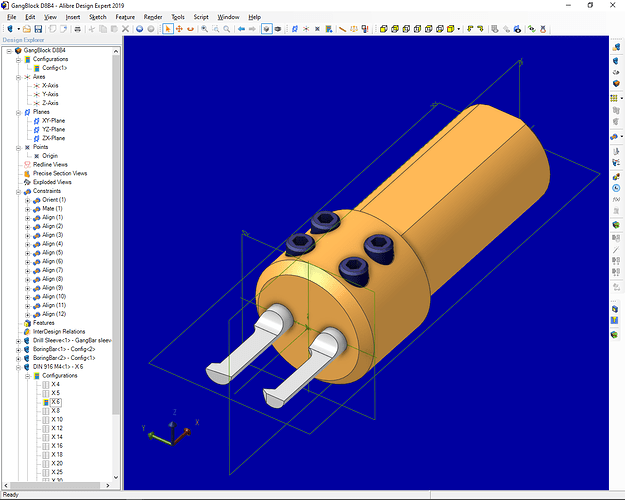
Task: Collapse the GangBlock D884 root node
Action: [9, 51]
